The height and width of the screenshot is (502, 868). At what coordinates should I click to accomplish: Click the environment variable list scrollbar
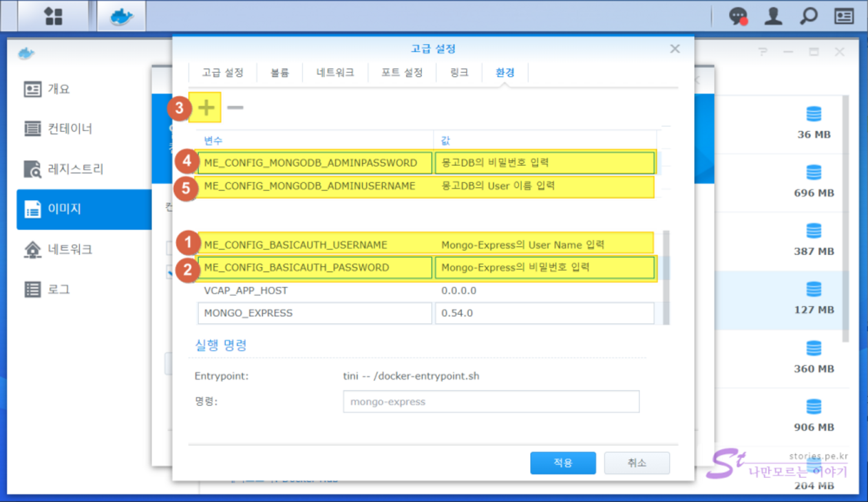pos(666,275)
